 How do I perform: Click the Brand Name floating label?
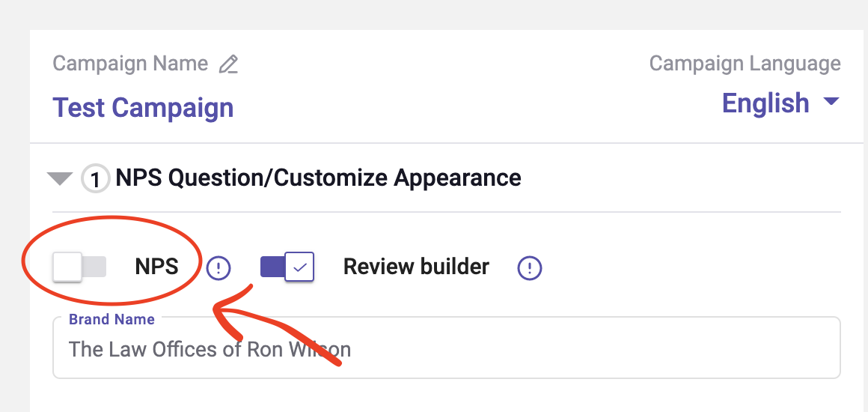click(x=111, y=319)
